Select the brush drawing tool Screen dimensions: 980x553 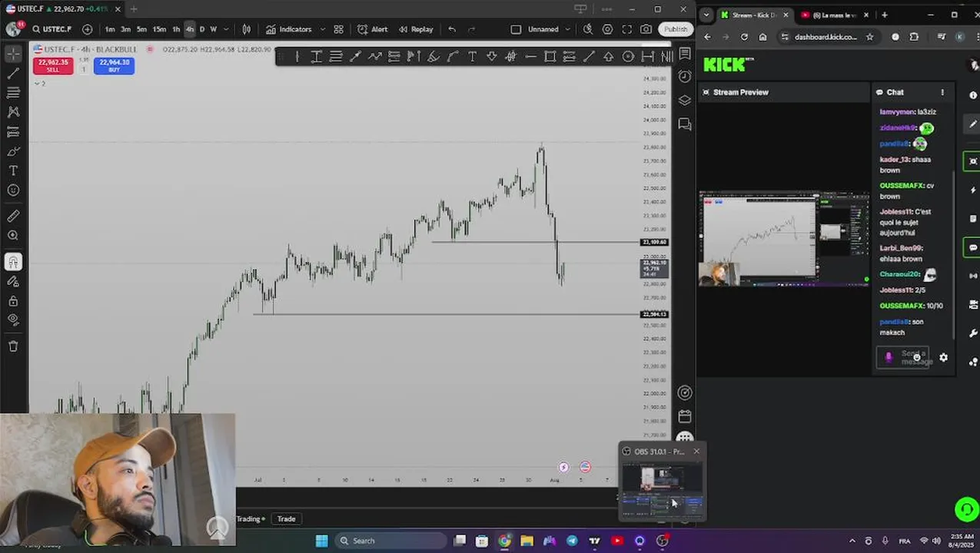tap(13, 151)
